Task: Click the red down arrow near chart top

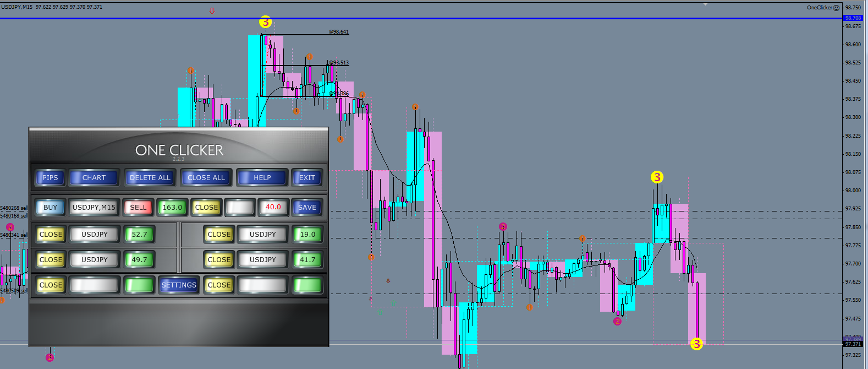Action: point(212,10)
